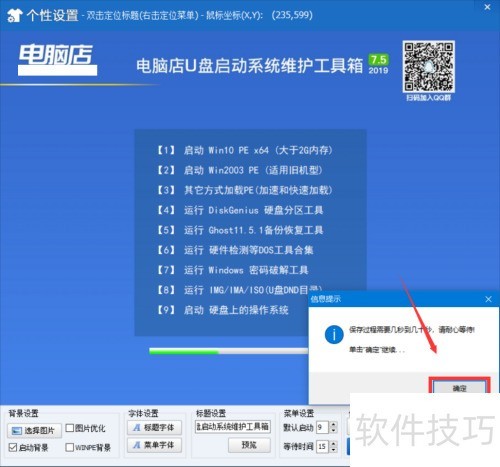Enable the 图片优化 checkbox

click(70, 428)
